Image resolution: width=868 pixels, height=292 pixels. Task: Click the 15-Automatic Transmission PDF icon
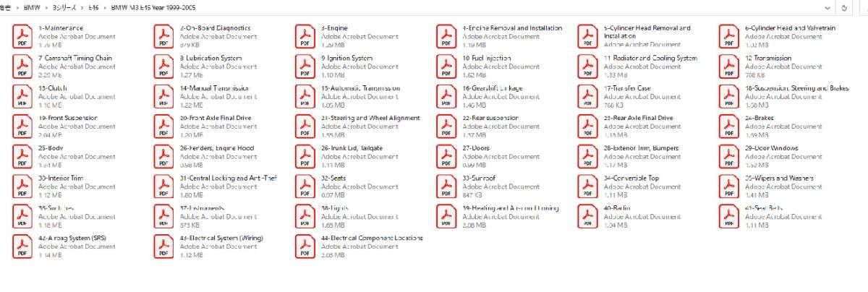click(x=305, y=96)
